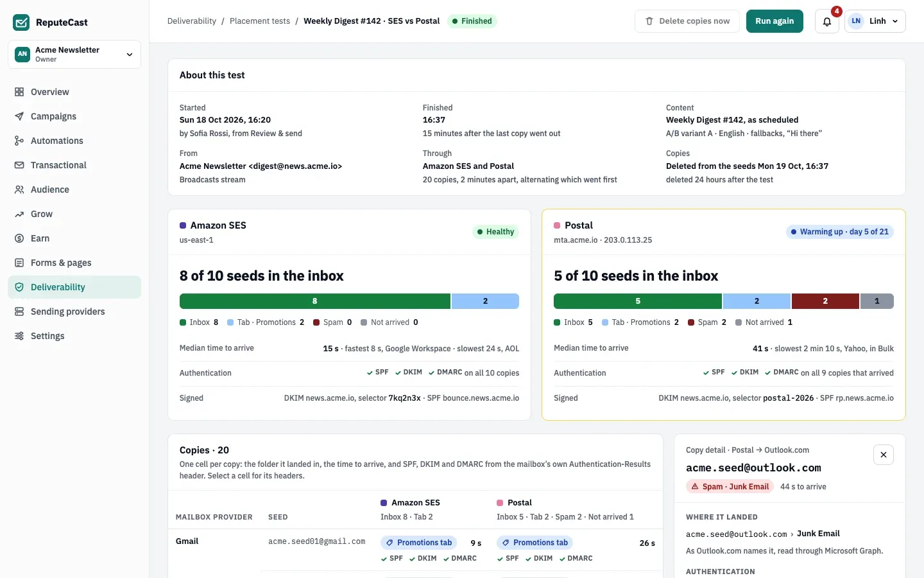The width and height of the screenshot is (924, 578).
Task: Click the 5 of 10 seeds heading
Action: coord(636,276)
